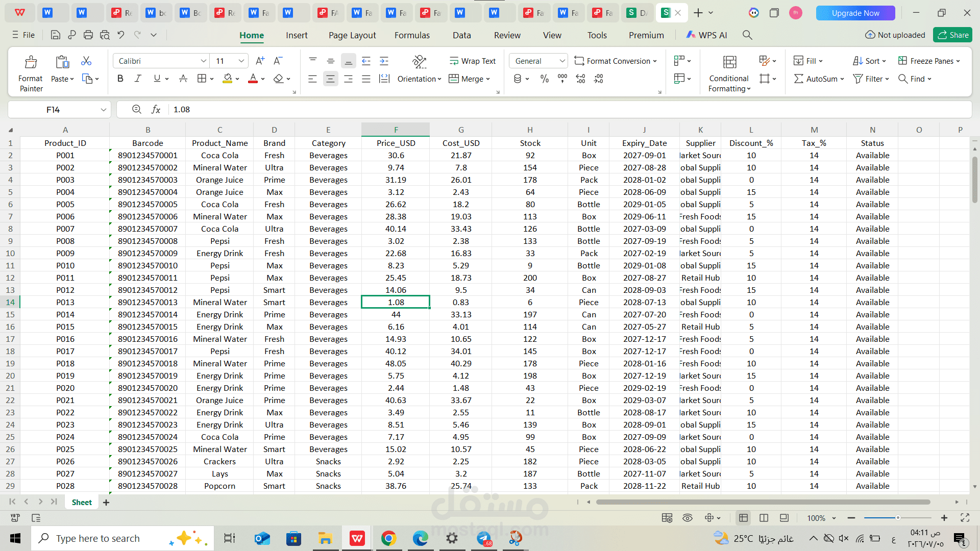980x551 pixels.
Task: Click the Cut scissors icon
Action: click(86, 61)
